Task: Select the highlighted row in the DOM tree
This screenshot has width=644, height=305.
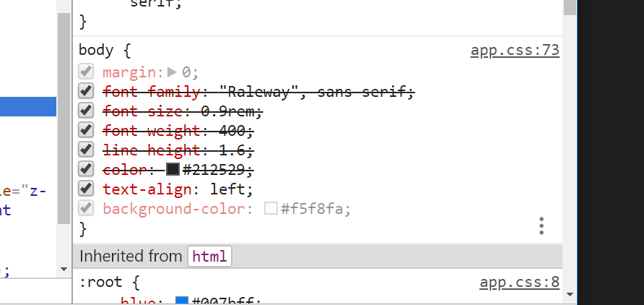Action: [x=28, y=106]
